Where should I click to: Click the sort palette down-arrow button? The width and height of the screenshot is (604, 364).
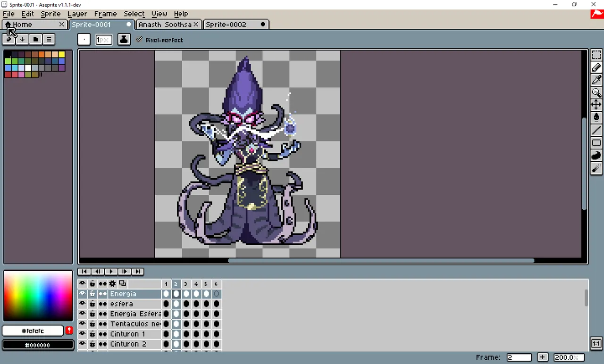pyautogui.click(x=22, y=39)
